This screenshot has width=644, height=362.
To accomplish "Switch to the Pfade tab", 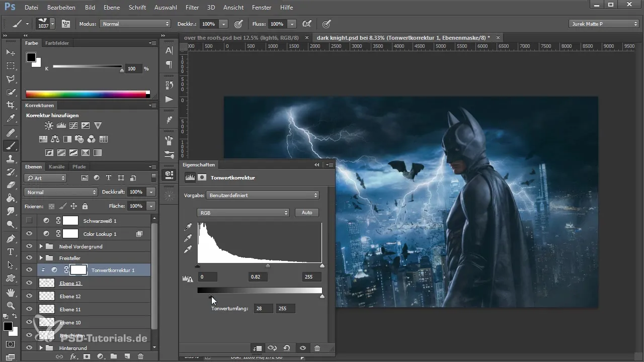I will click(x=79, y=166).
